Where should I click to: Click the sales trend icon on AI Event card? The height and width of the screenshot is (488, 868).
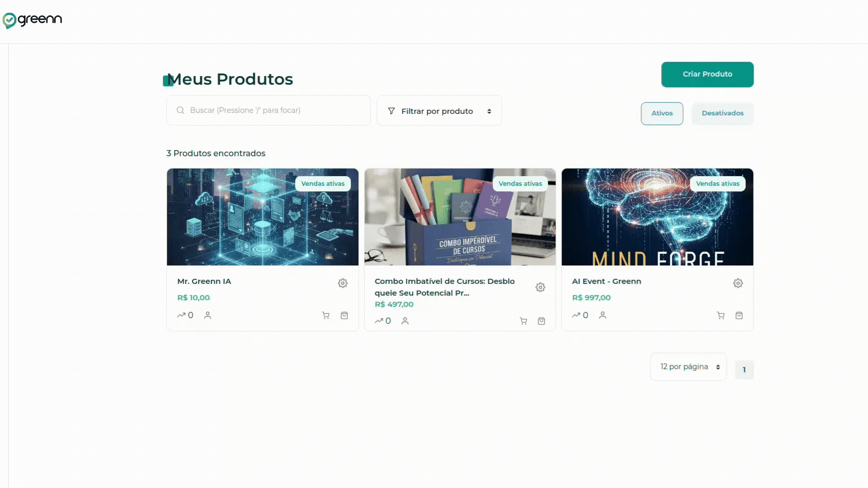[576, 315]
